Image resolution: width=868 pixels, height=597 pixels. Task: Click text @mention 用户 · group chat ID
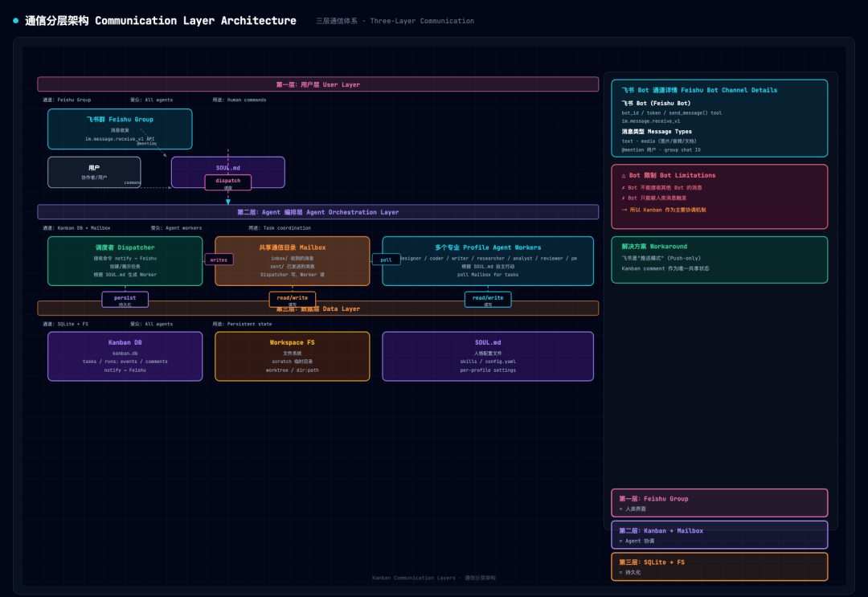pyautogui.click(x=661, y=150)
